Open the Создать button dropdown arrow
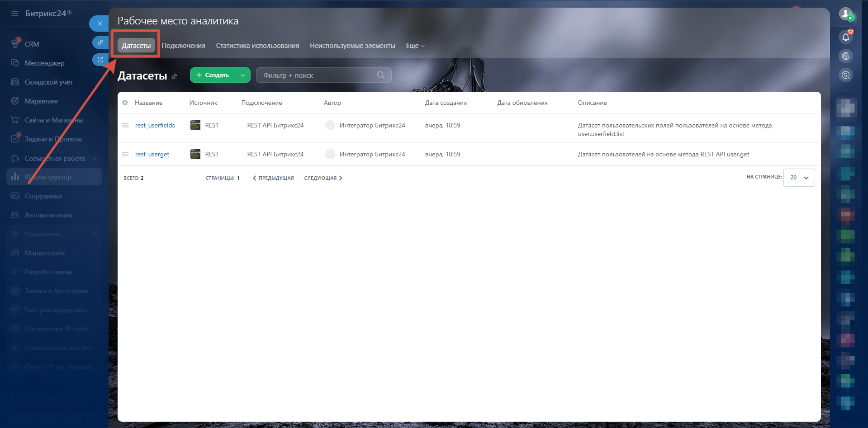The image size is (868, 428). [243, 75]
